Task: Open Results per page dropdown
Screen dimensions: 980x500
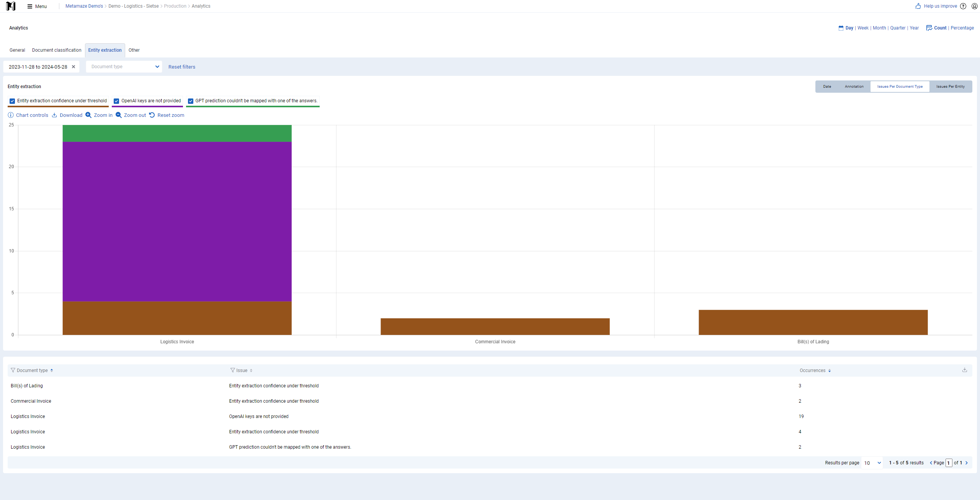Action: pyautogui.click(x=872, y=463)
